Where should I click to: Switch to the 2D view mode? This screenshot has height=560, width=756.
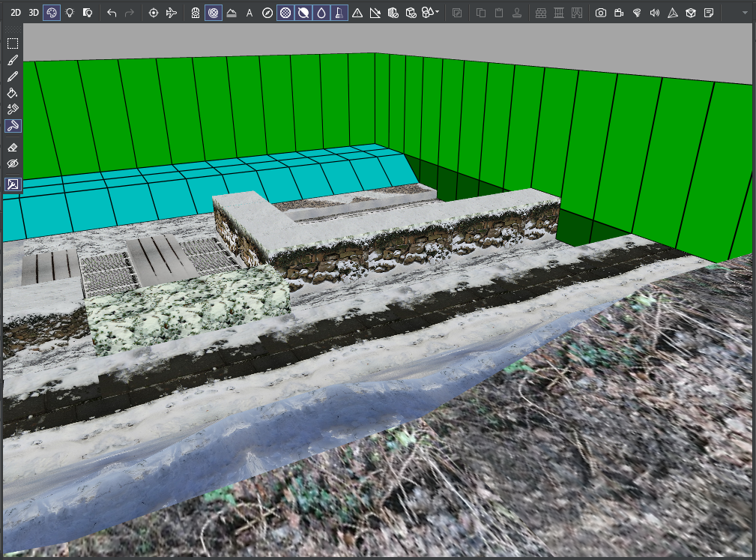(x=16, y=13)
